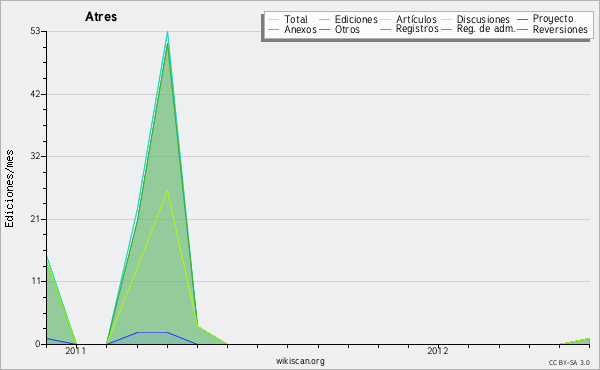Click the Ediciones/mes y-axis label
Image resolution: width=600 pixels, height=370 pixels.
9,189
